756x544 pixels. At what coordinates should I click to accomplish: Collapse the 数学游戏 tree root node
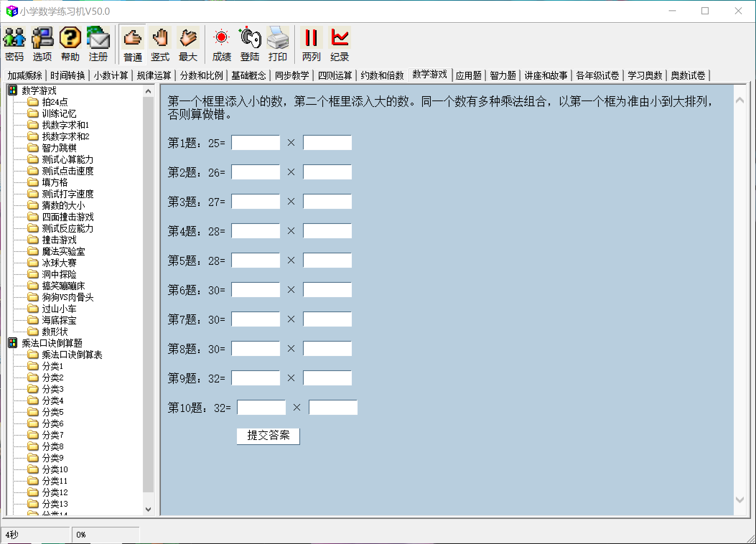pyautogui.click(x=13, y=90)
